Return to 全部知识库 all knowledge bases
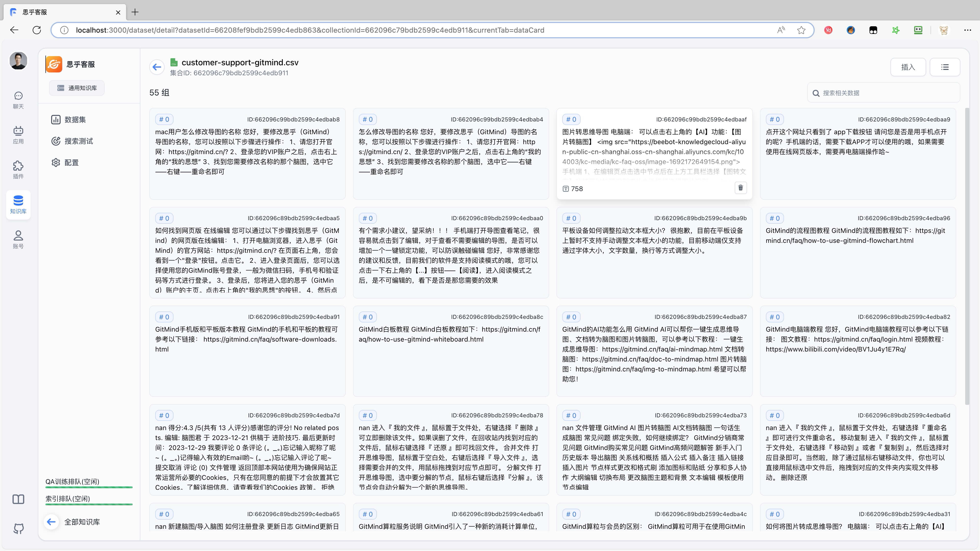 coord(81,522)
